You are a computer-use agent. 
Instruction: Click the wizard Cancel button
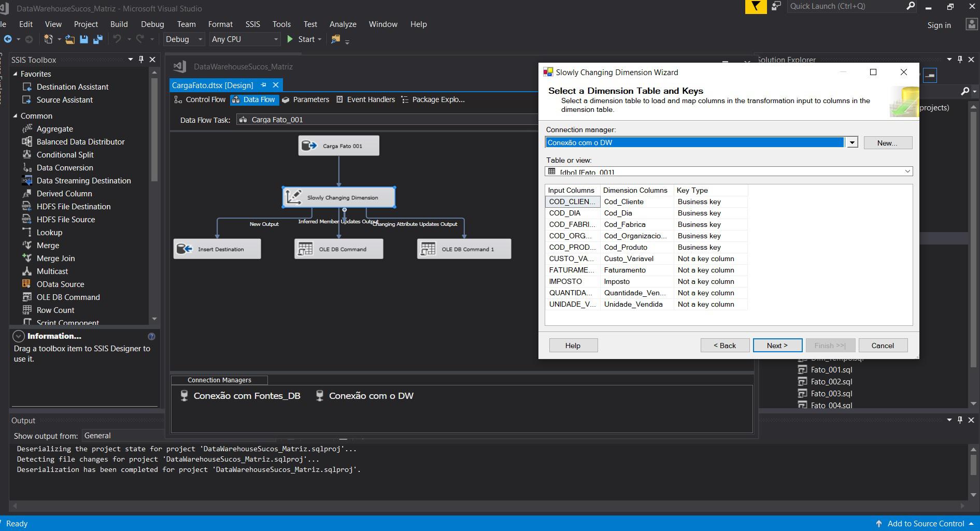883,346
